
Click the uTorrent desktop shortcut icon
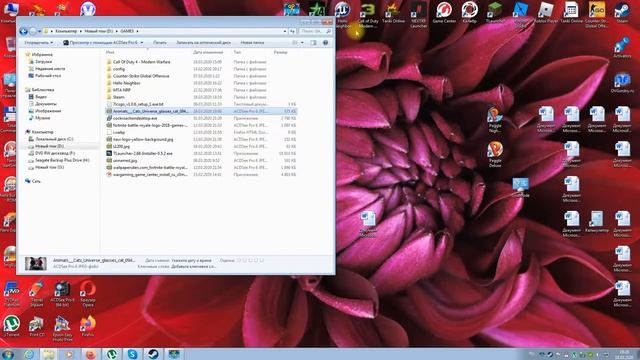pos(11,325)
